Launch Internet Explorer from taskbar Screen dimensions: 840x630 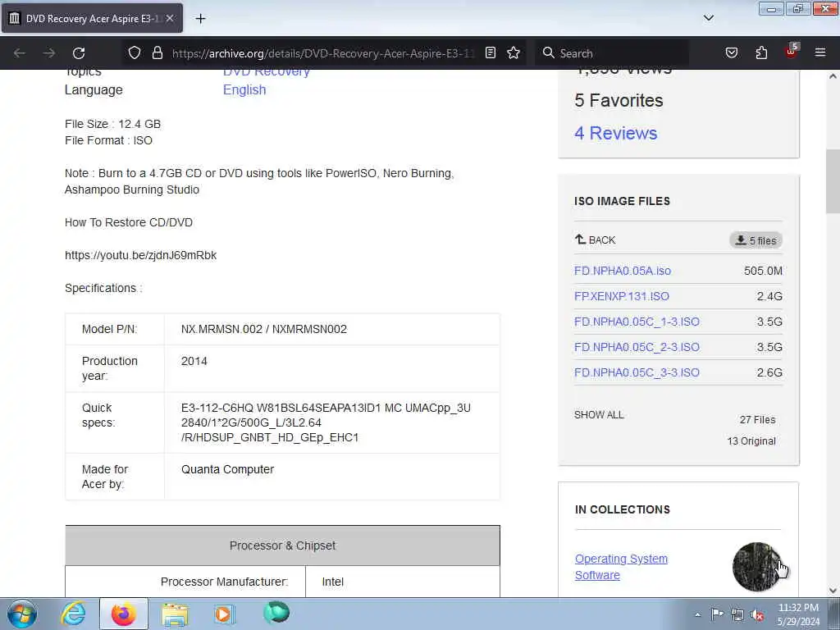73,614
